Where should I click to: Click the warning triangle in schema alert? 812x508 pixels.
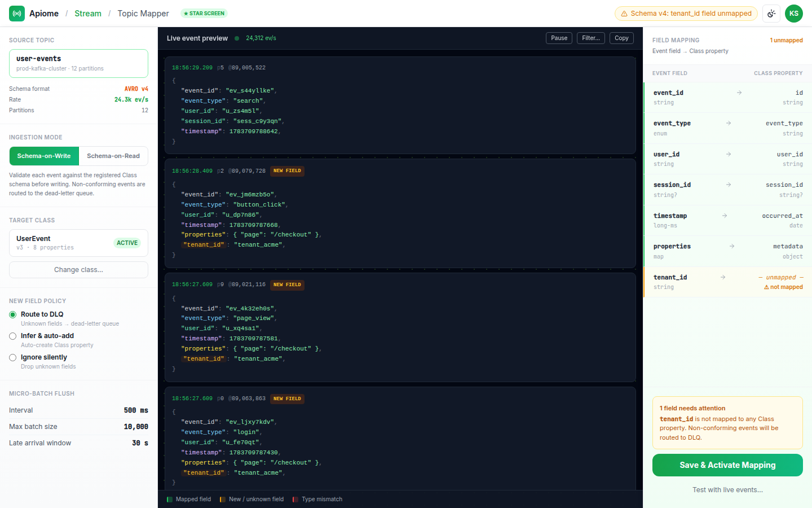pos(624,14)
